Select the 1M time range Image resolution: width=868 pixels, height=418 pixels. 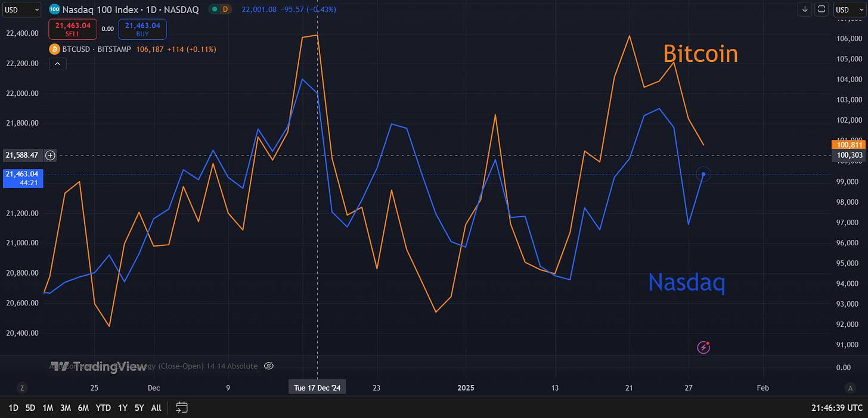[x=48, y=408]
